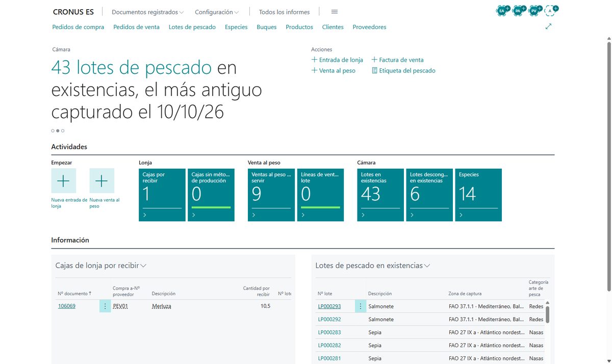The height and width of the screenshot is (364, 612).
Task: Select the second headline carousel dot
Action: (58, 131)
